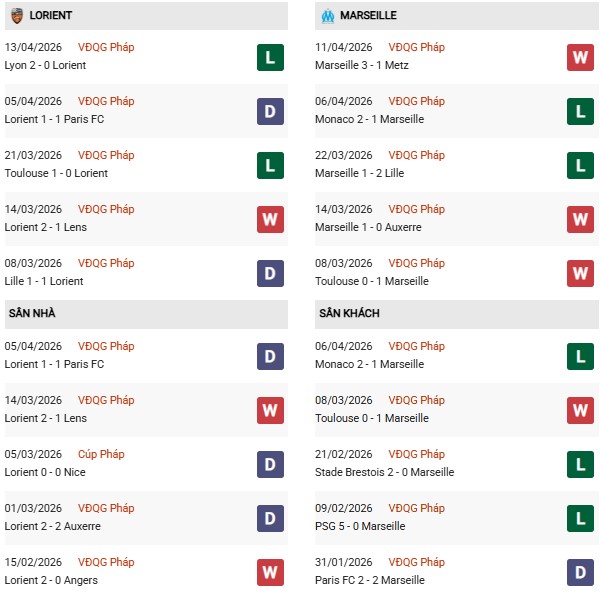The image size is (600, 594).
Task: Select the SÂN KHÁCH section header
Action: point(348,314)
